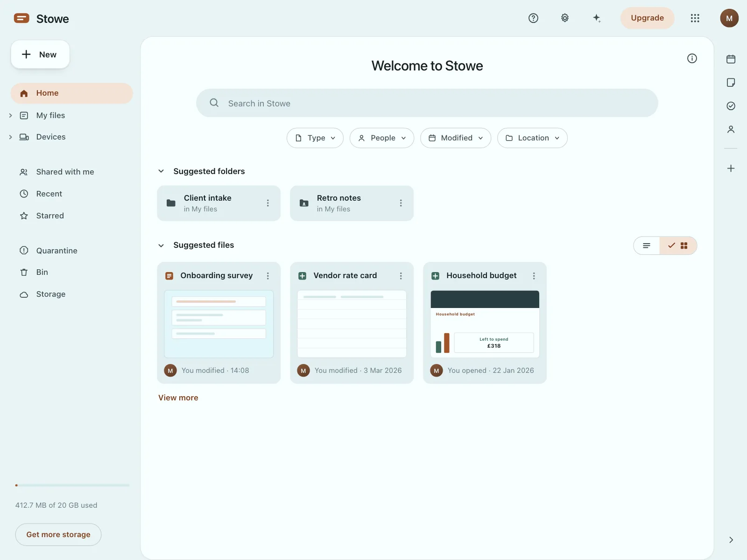Click the AI sparkle icon
Screen dimensions: 747x560
click(x=597, y=18)
